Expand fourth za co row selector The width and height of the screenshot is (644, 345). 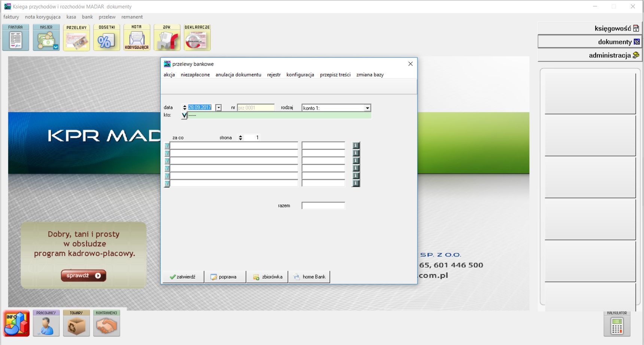click(167, 168)
